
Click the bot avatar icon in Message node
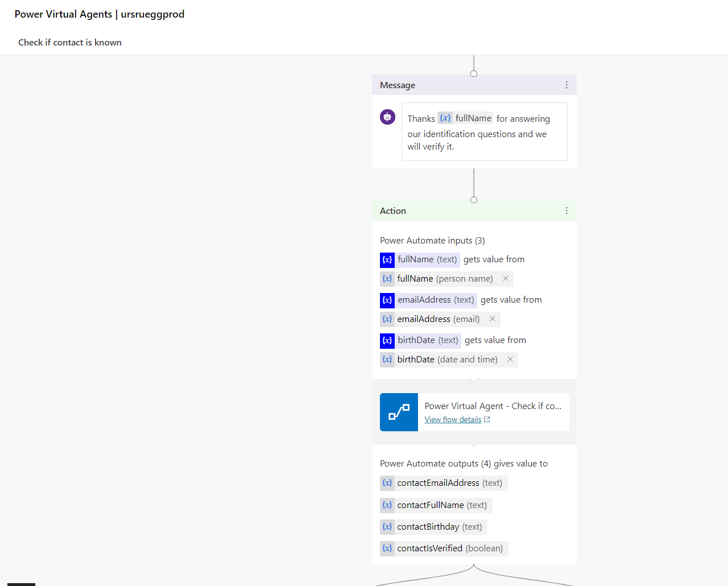tap(387, 117)
